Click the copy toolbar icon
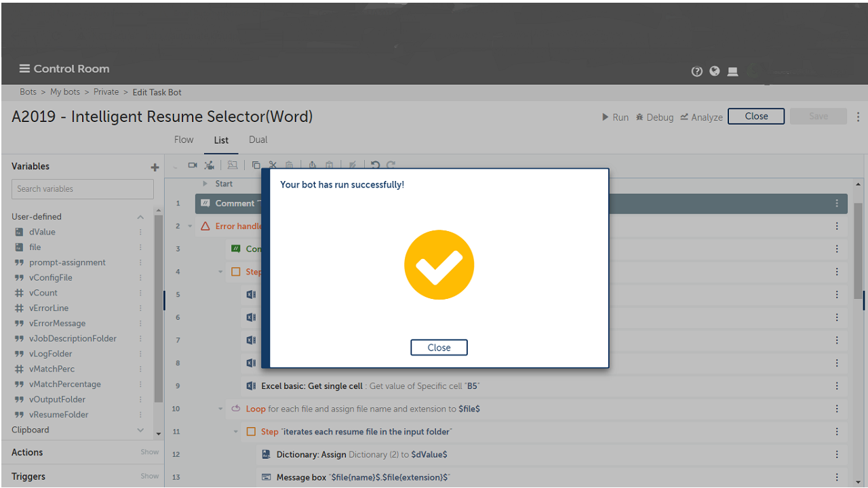The width and height of the screenshot is (868, 488). click(x=256, y=165)
